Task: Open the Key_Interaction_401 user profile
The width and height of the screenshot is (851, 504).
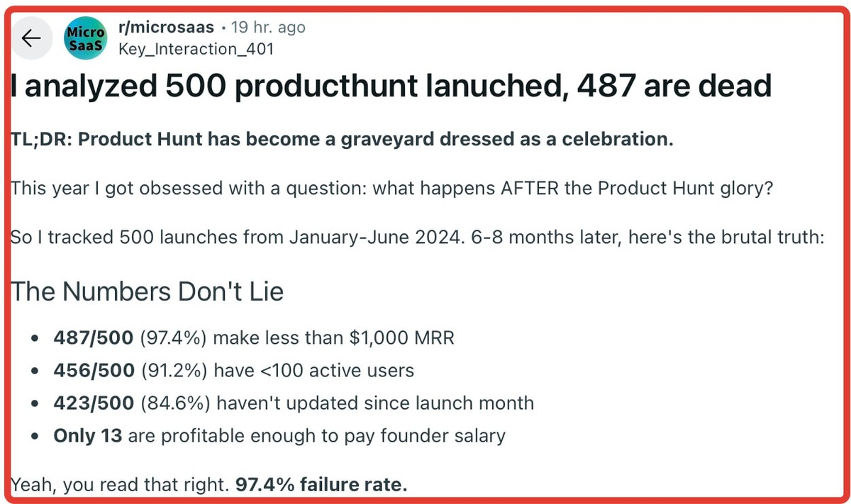Action: 195,49
